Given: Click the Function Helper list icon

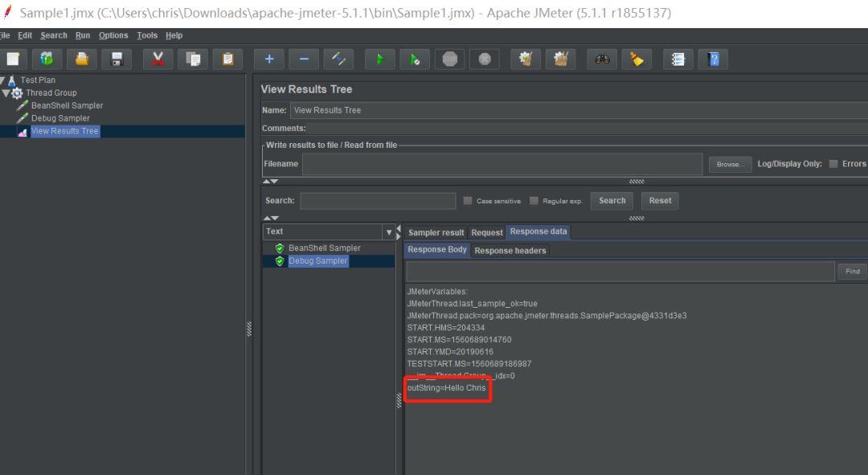Looking at the screenshot, I should point(678,59).
